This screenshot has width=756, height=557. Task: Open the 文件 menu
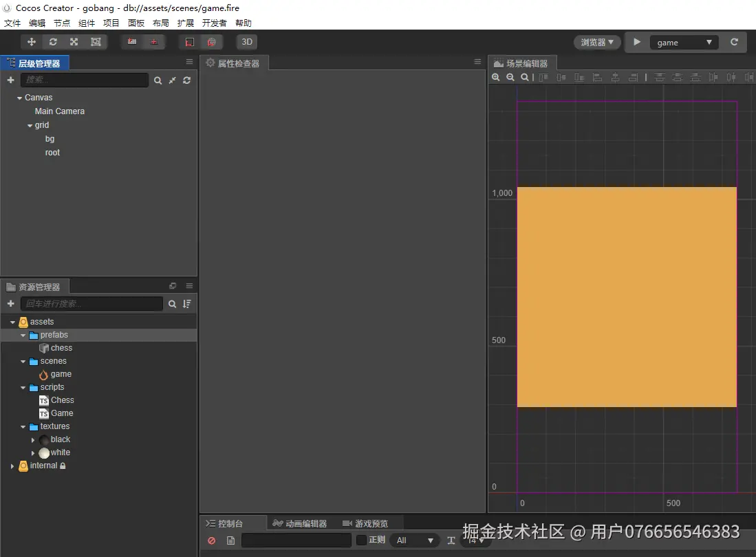click(x=12, y=23)
